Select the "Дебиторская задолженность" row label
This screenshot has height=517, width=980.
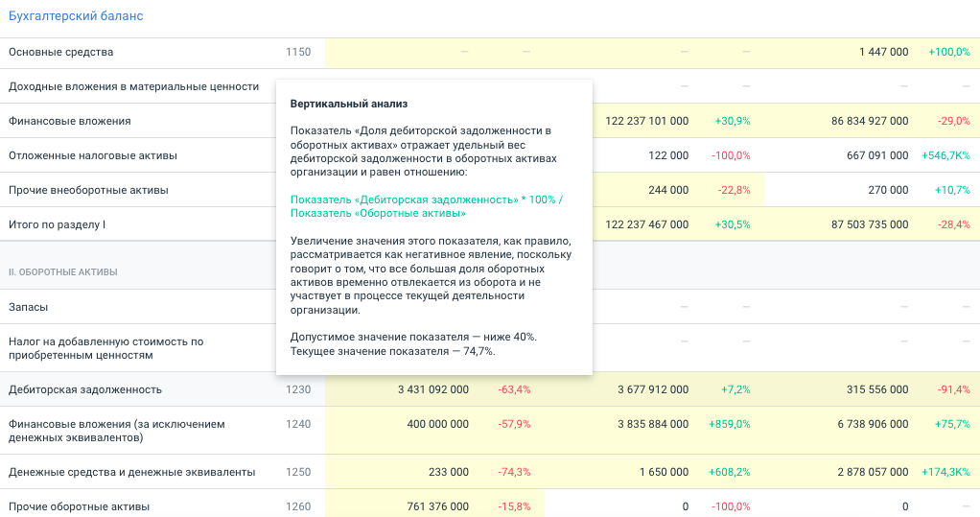tap(85, 389)
